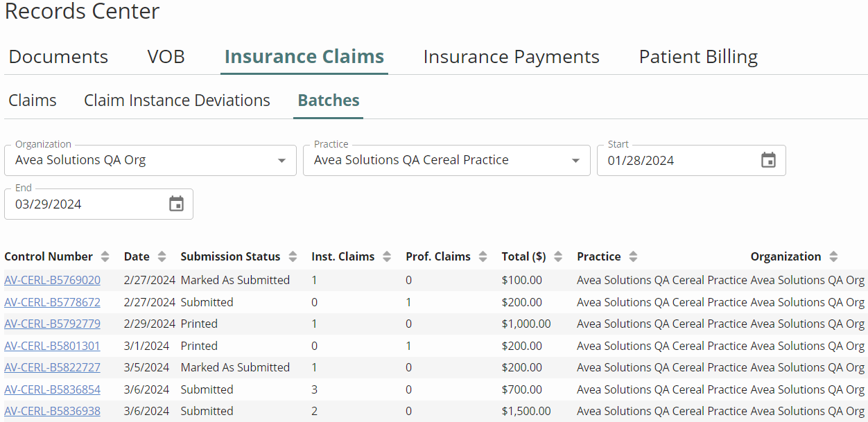Viewport: 868px width, 422px height.
Task: Click the 3/5/2024 date cell
Action: pos(146,367)
